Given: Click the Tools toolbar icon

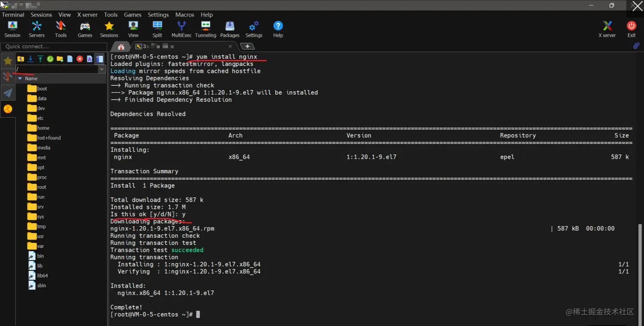Looking at the screenshot, I should point(61,29).
